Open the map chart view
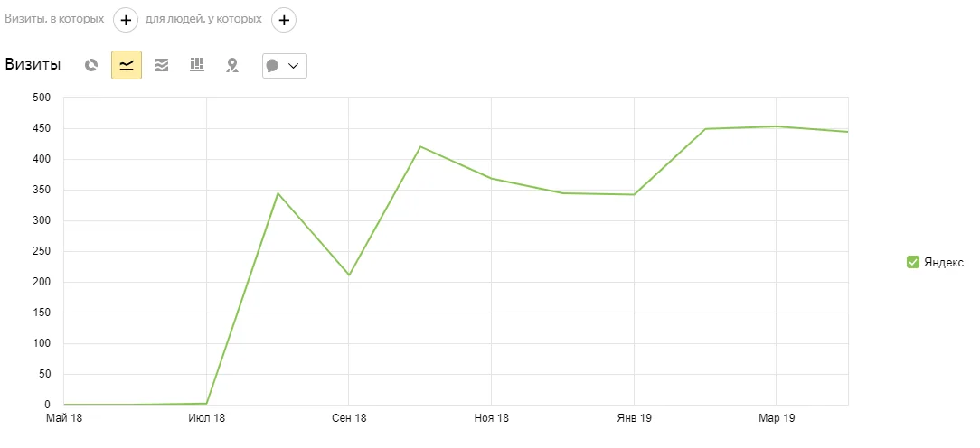Image resolution: width=980 pixels, height=448 pixels. point(232,65)
